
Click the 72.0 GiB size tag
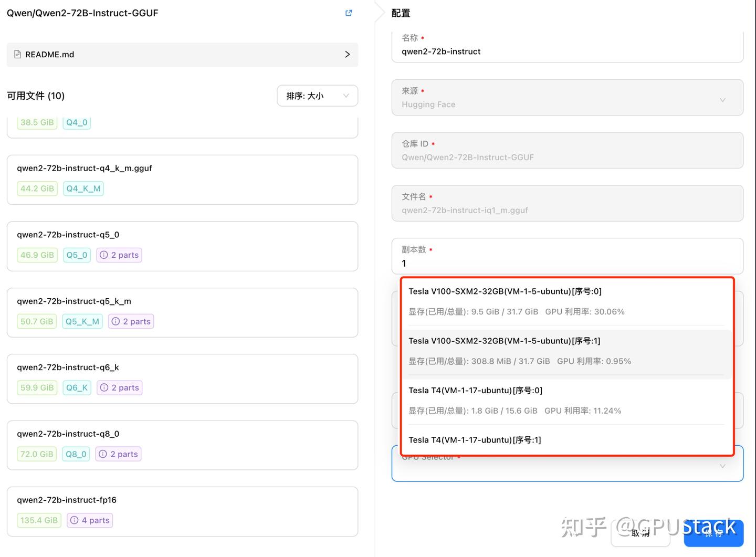pyautogui.click(x=37, y=454)
